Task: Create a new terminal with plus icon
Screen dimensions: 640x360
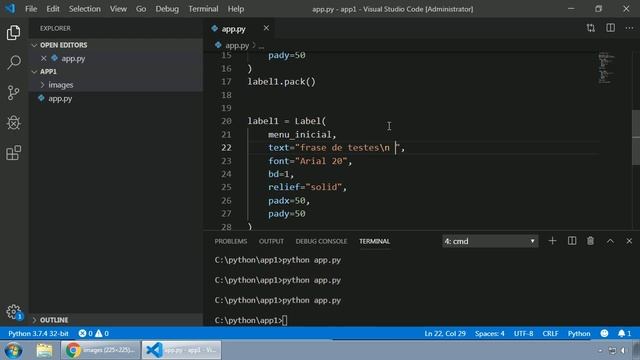Action: 552,241
